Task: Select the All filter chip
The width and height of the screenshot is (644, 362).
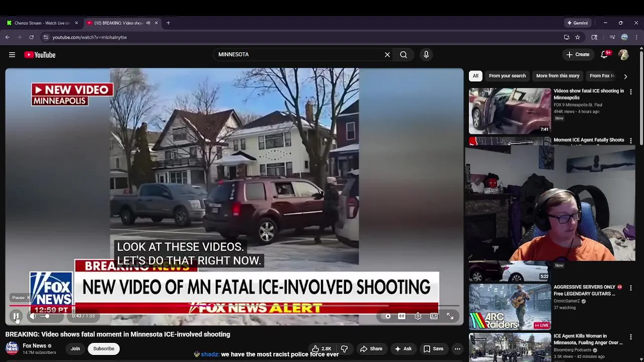Action: [475, 76]
